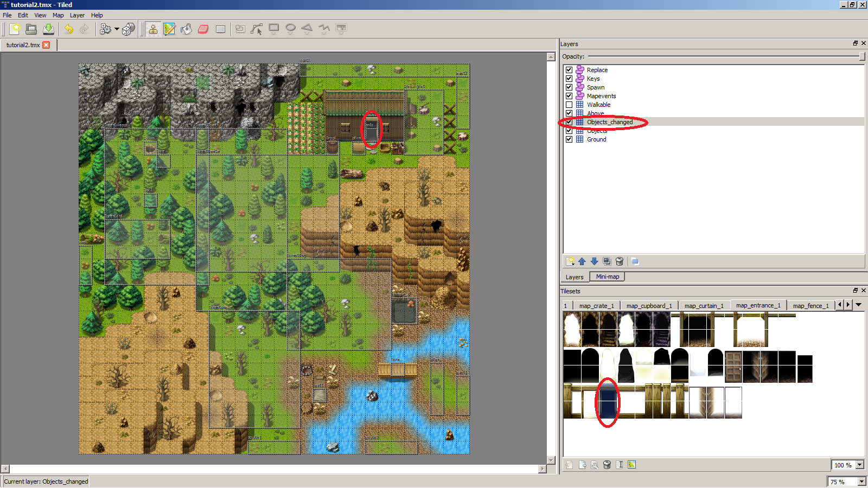The width and height of the screenshot is (868, 488).
Task: Open the File menu
Action: (7, 15)
